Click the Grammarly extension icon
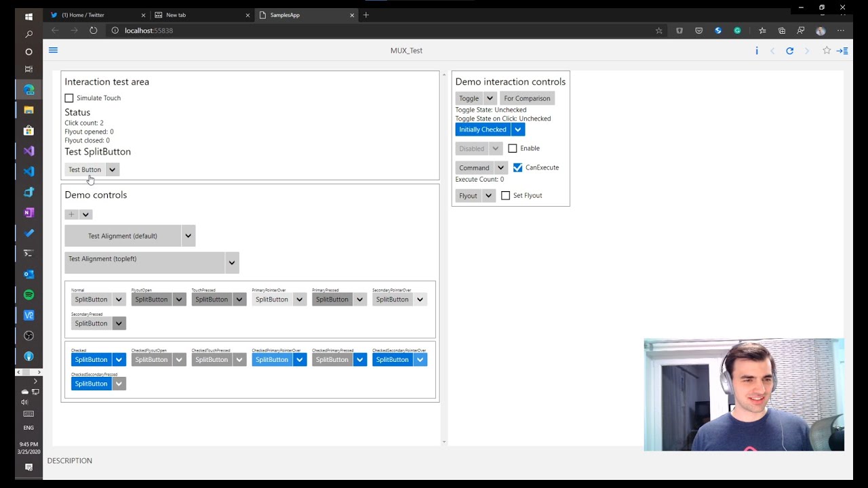The height and width of the screenshot is (488, 868). click(x=737, y=30)
